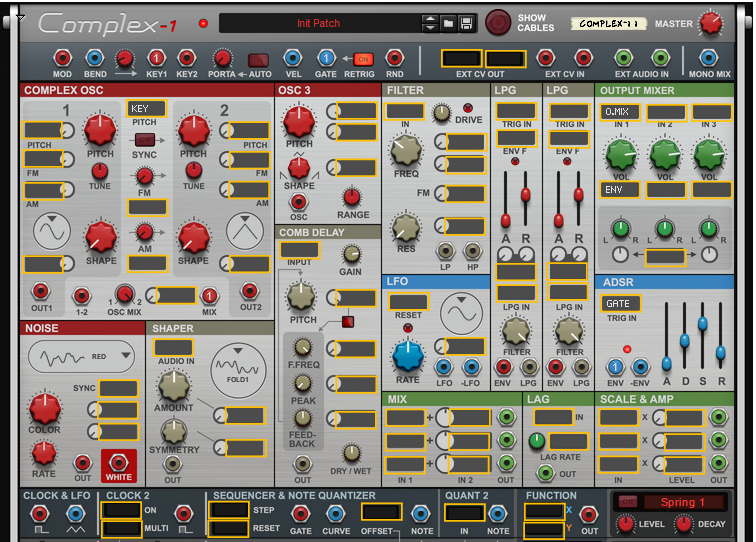The height and width of the screenshot is (542, 756).
Task: Adjust the ADSR attack slider
Action: pyautogui.click(x=666, y=363)
